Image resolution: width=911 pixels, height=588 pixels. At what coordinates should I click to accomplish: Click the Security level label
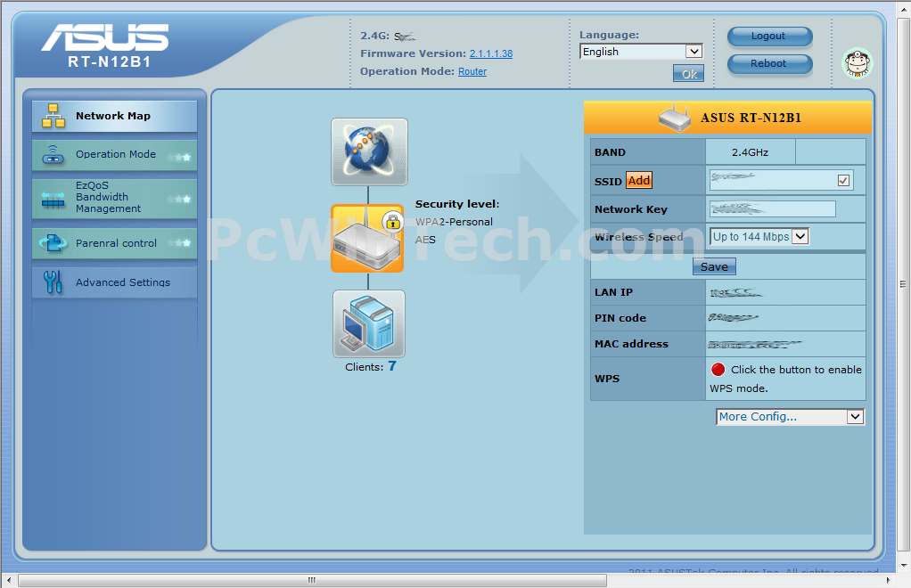coord(457,204)
